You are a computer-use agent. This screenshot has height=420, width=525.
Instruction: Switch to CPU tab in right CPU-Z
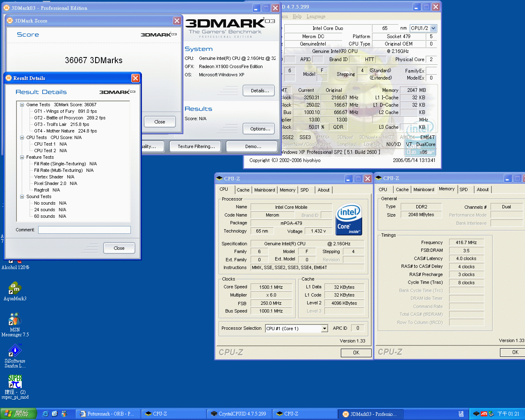[x=383, y=189]
